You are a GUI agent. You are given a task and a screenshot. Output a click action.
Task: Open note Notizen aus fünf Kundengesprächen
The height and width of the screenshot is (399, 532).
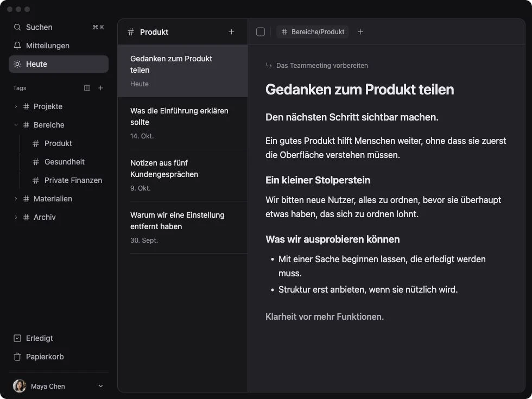[x=182, y=175]
